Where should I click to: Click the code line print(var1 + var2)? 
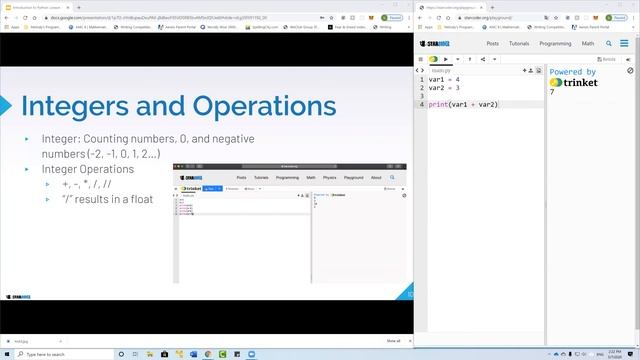(x=463, y=104)
